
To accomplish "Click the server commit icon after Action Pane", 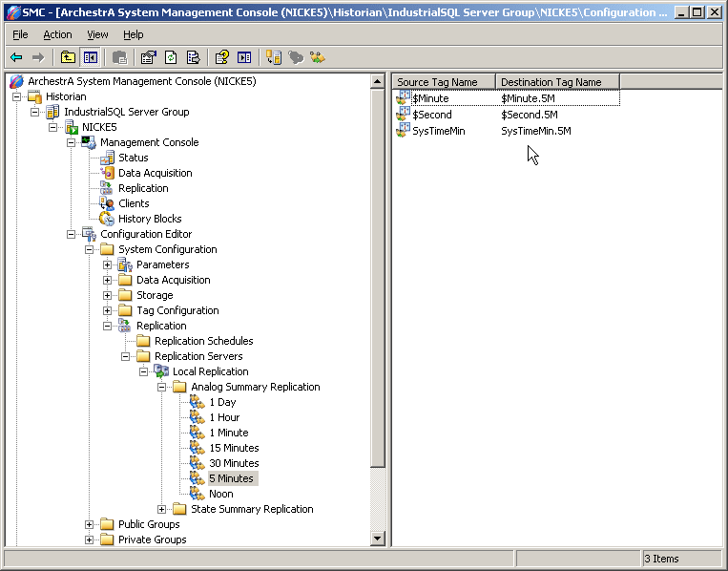I will pyautogui.click(x=274, y=57).
